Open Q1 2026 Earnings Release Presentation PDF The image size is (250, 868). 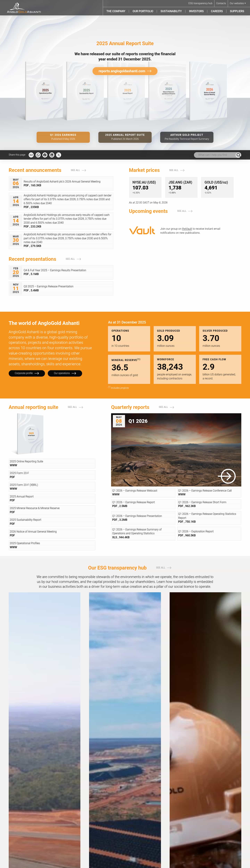[143, 518]
